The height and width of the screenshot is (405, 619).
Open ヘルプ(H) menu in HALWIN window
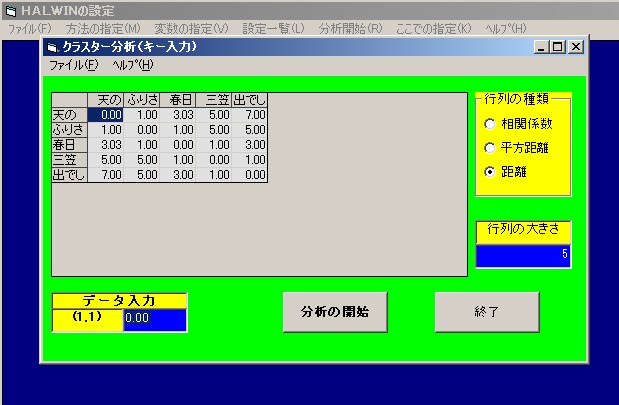coord(506,29)
